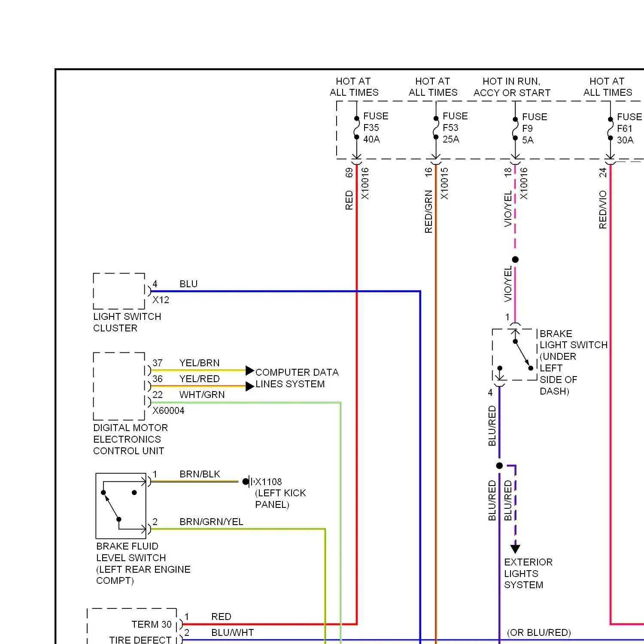Click the brake fluid level switch symbol
Screen dimensions: 644x644
click(x=121, y=506)
